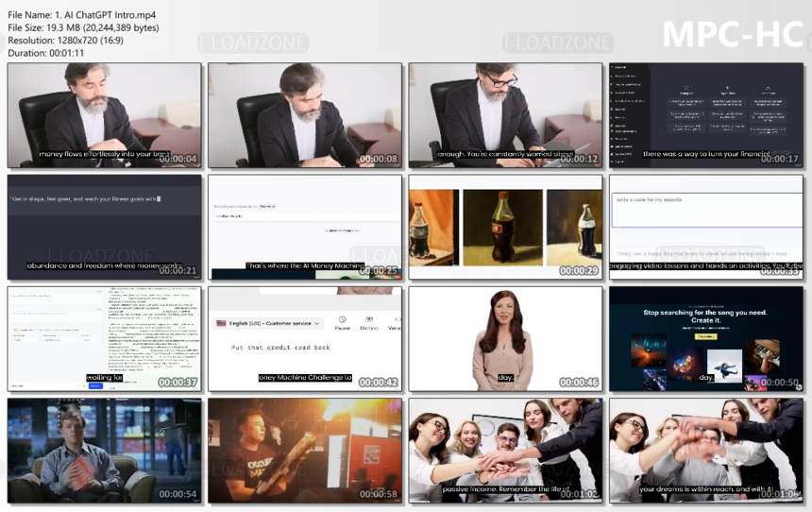Click the Resolution 1280x720 (16:9) line
The height and width of the screenshot is (512, 812).
(x=65, y=40)
